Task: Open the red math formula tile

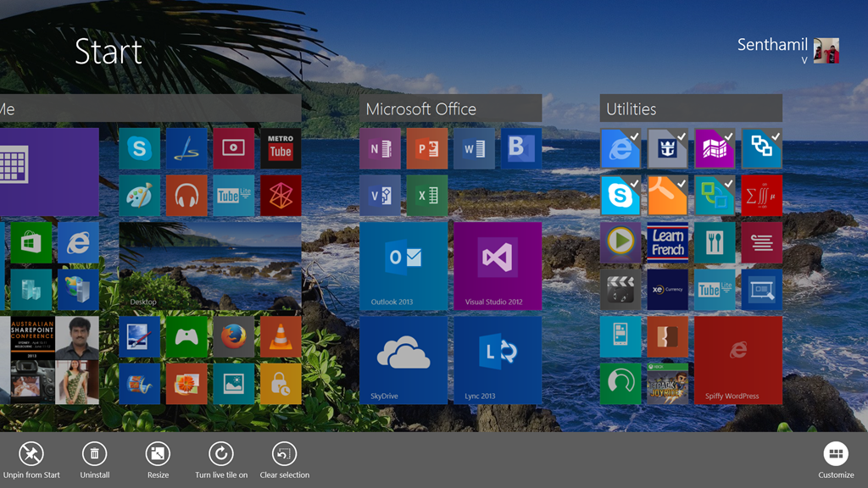Action: pos(762,196)
